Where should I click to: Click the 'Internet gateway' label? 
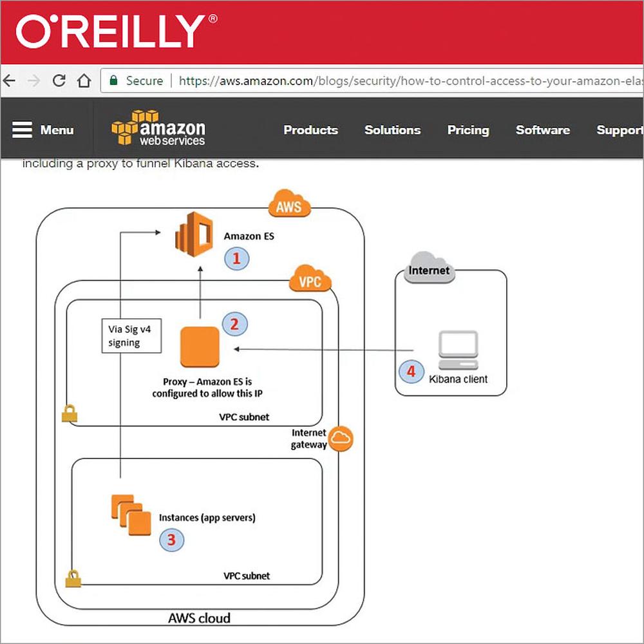(x=308, y=439)
